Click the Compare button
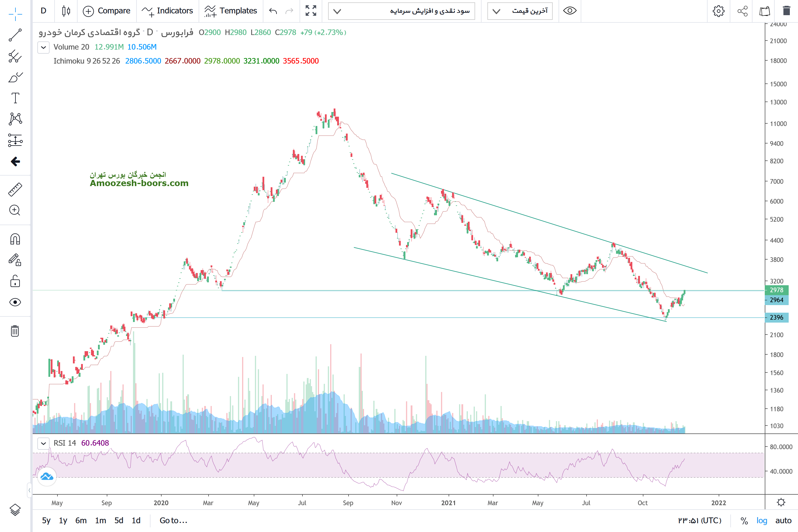 click(106, 11)
